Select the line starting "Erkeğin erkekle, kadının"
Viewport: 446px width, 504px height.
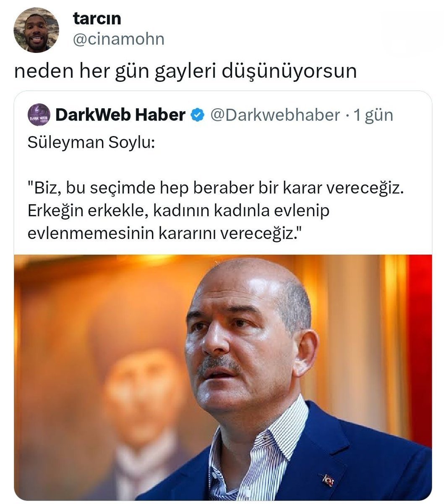click(178, 210)
